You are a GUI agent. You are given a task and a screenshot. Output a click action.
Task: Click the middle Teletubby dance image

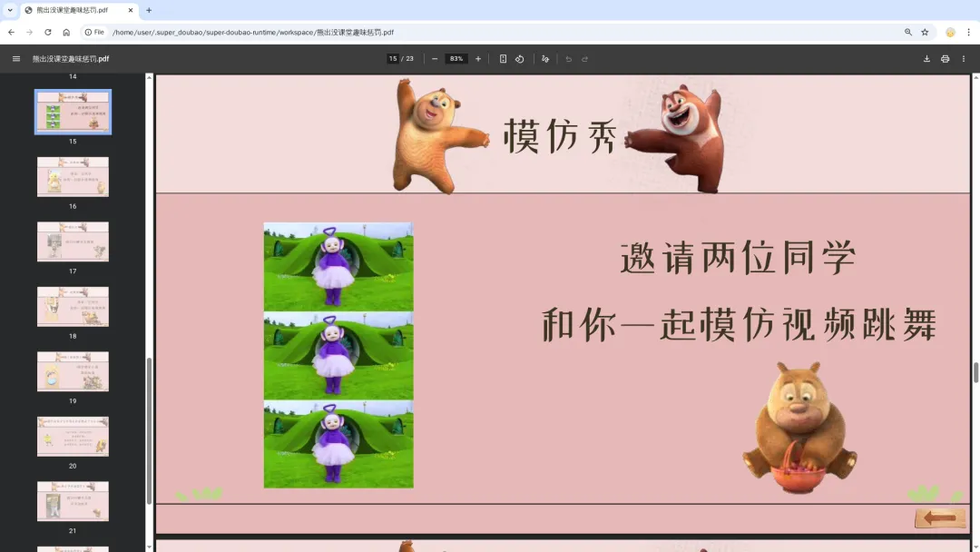(338, 355)
